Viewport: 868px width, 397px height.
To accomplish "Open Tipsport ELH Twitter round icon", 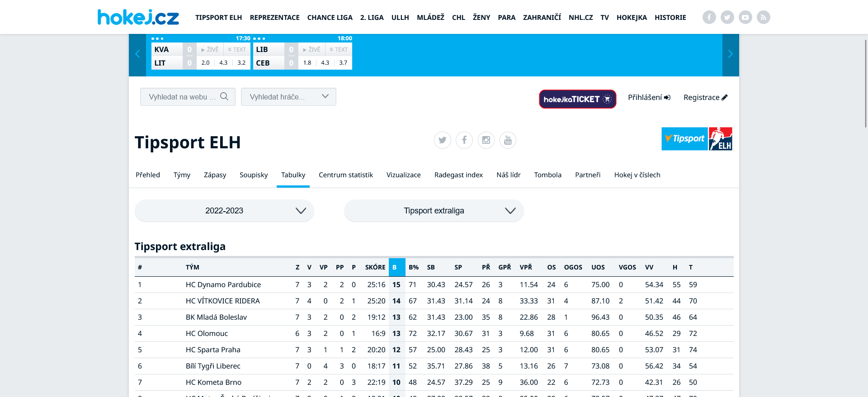I will coord(442,140).
